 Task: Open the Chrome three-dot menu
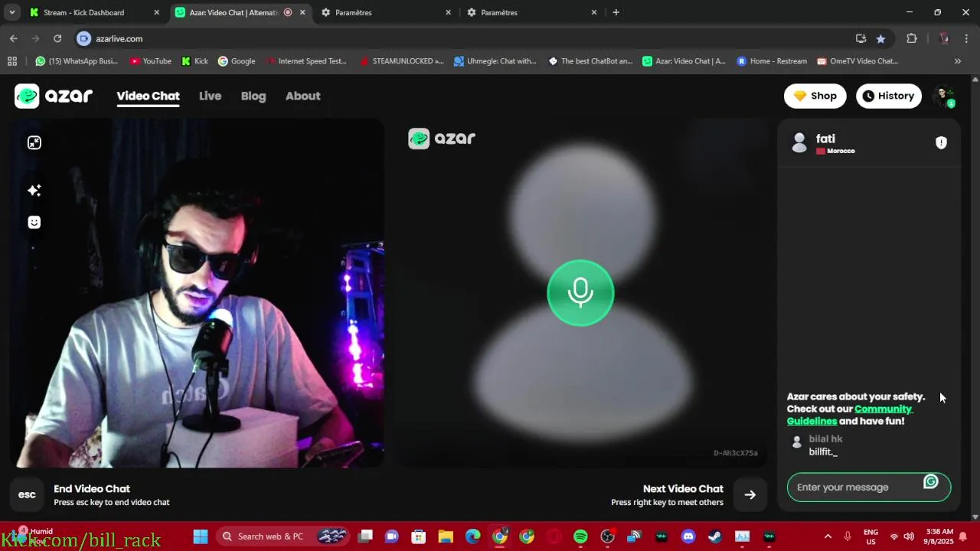[967, 38]
